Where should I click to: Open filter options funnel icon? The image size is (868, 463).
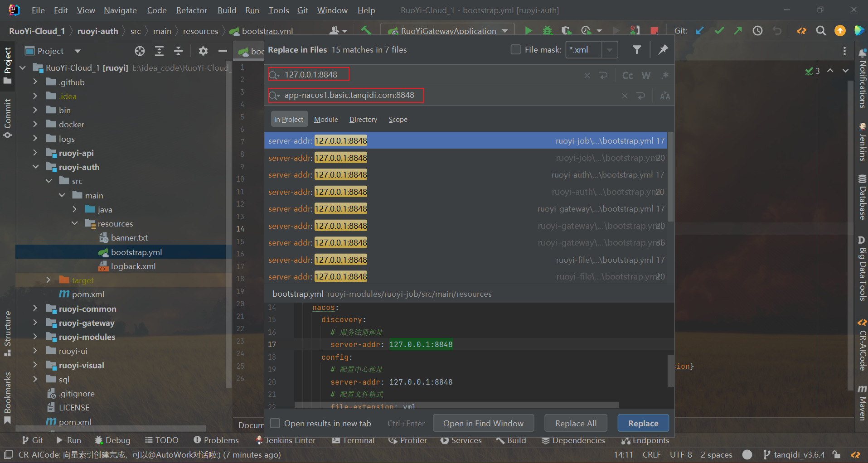pyautogui.click(x=637, y=50)
